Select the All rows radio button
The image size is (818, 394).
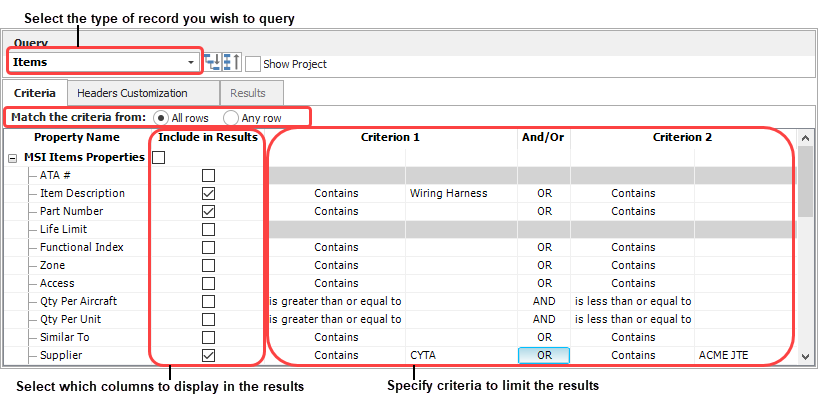pos(162,118)
